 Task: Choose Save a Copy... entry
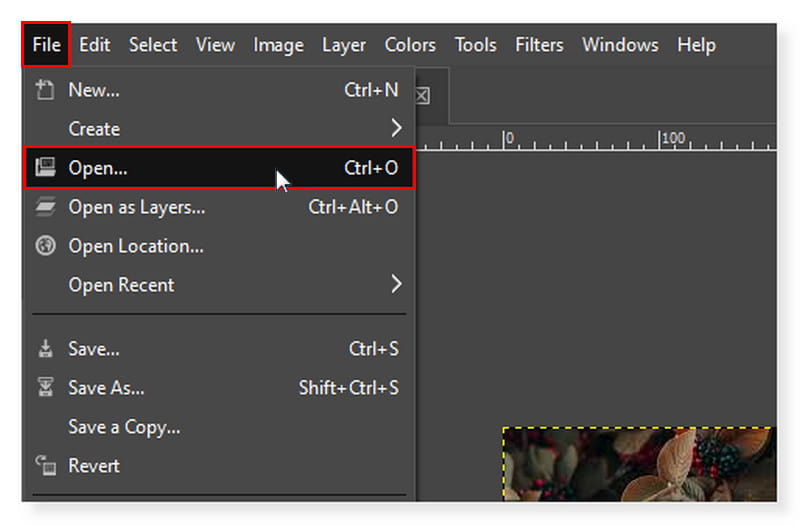pyautogui.click(x=124, y=427)
